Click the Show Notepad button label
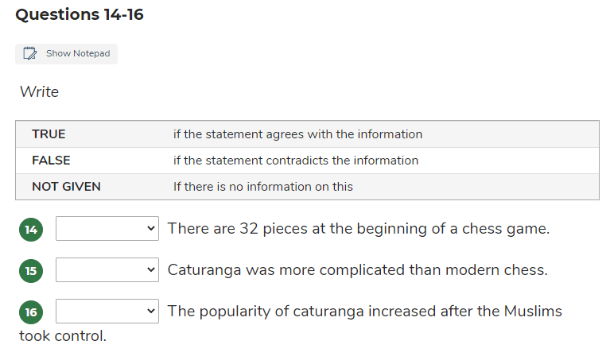 click(x=78, y=54)
